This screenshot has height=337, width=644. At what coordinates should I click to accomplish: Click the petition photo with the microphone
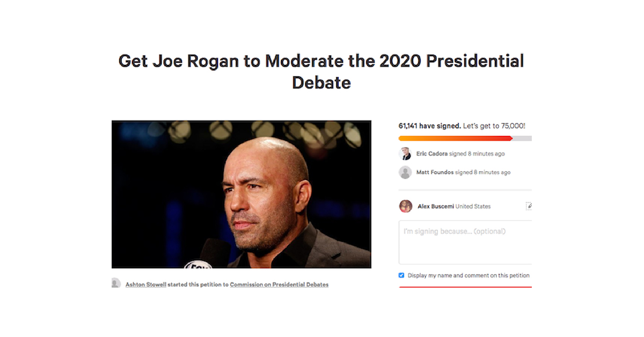click(241, 194)
